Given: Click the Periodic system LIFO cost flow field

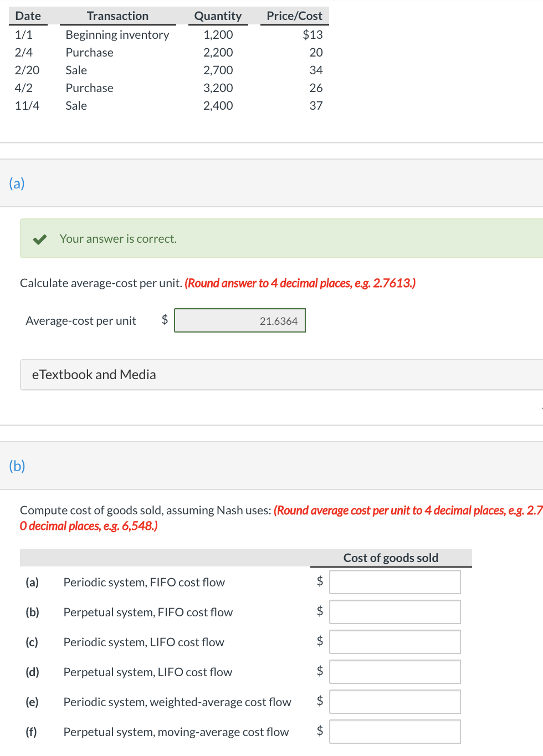Looking at the screenshot, I should coord(395,641).
